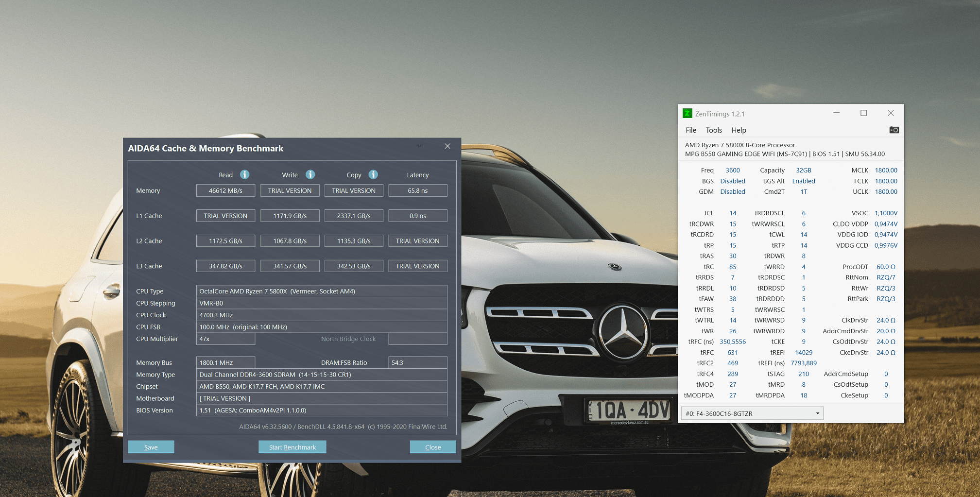Click the ZenTimings app logo icon
The width and height of the screenshot is (980, 497).
(x=687, y=113)
